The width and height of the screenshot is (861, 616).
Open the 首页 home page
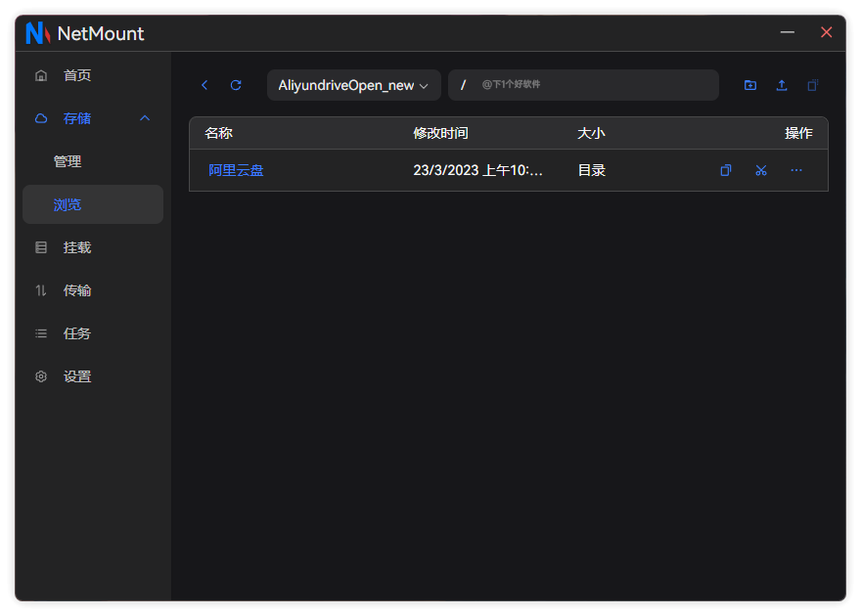coord(77,75)
